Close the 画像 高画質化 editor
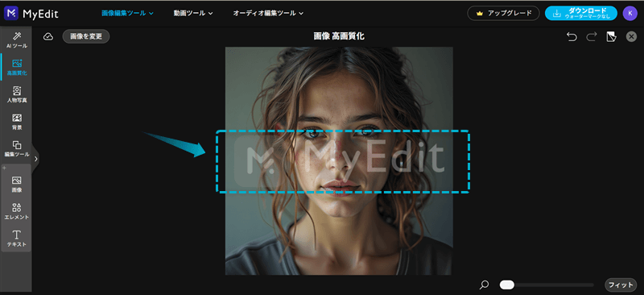644x295 pixels. 631,37
